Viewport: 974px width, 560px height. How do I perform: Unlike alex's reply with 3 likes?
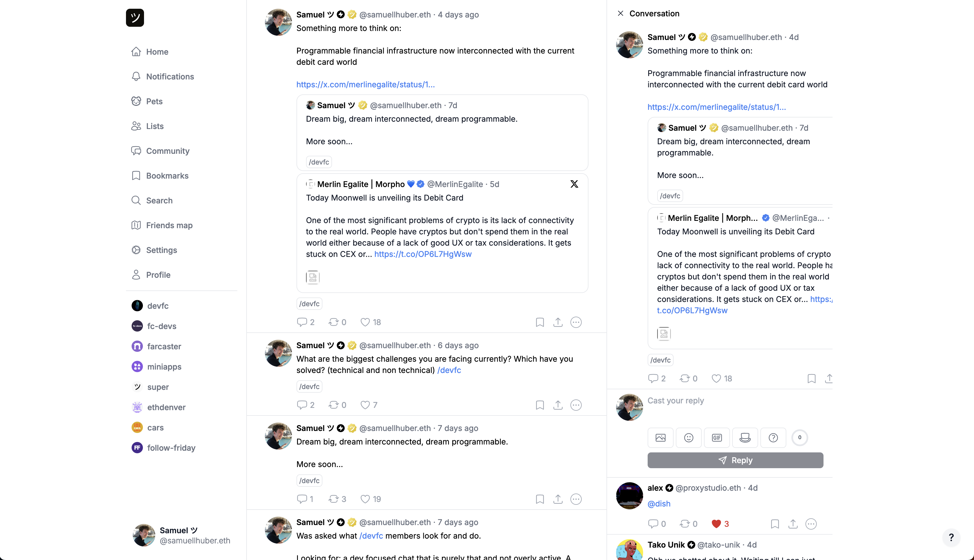[716, 524]
